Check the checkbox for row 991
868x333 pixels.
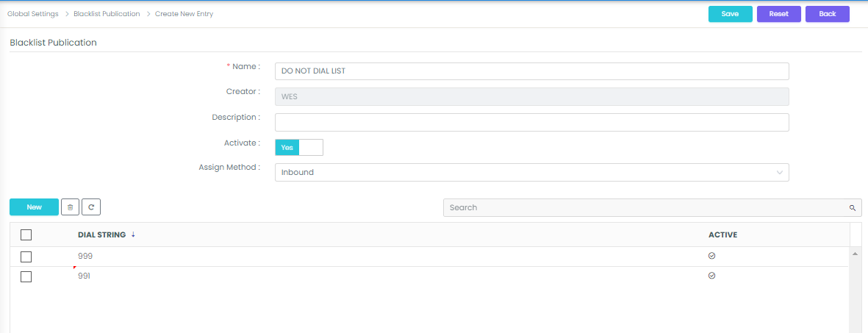pos(26,276)
